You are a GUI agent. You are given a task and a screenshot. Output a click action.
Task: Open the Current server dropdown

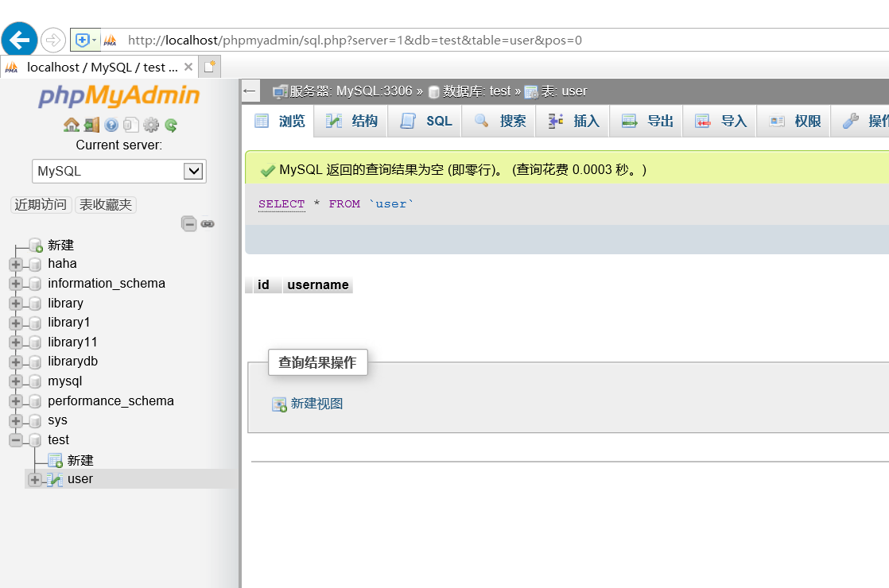[118, 171]
